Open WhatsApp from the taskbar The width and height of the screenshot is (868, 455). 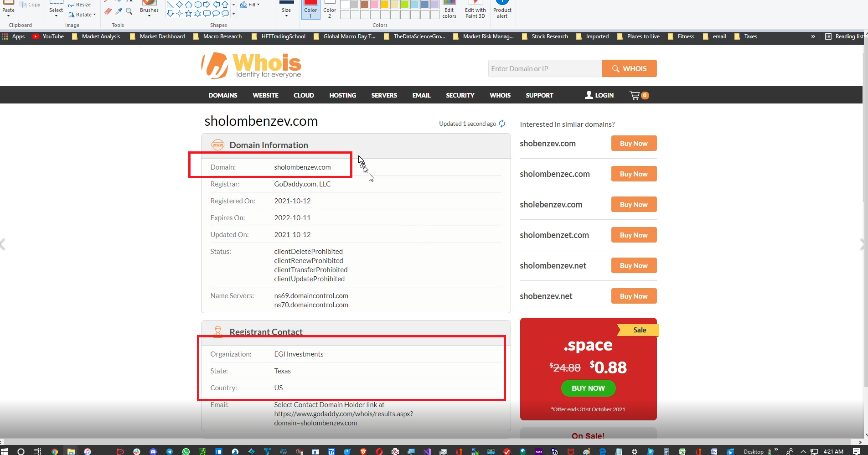(186, 451)
